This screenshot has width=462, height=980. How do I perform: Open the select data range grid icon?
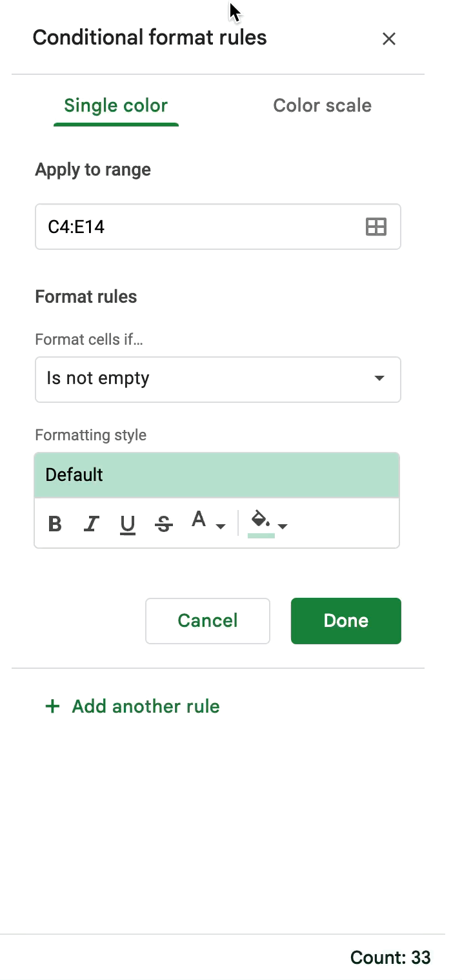376,227
